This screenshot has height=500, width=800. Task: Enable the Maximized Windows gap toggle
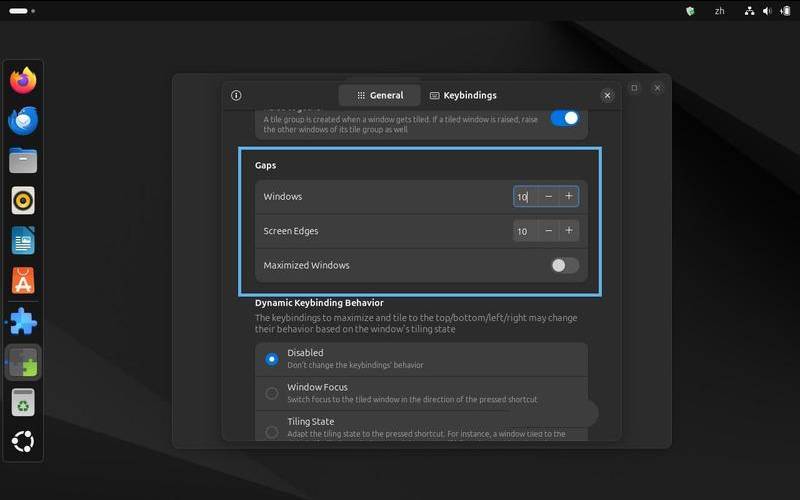pyautogui.click(x=564, y=265)
